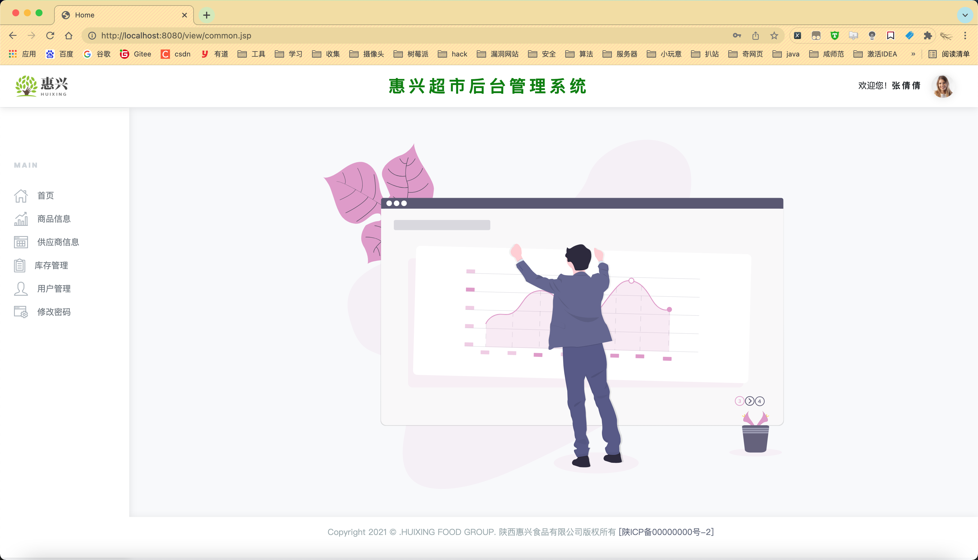This screenshot has height=560, width=978.
Task: Open the 有道 bookmark
Action: 215,54
